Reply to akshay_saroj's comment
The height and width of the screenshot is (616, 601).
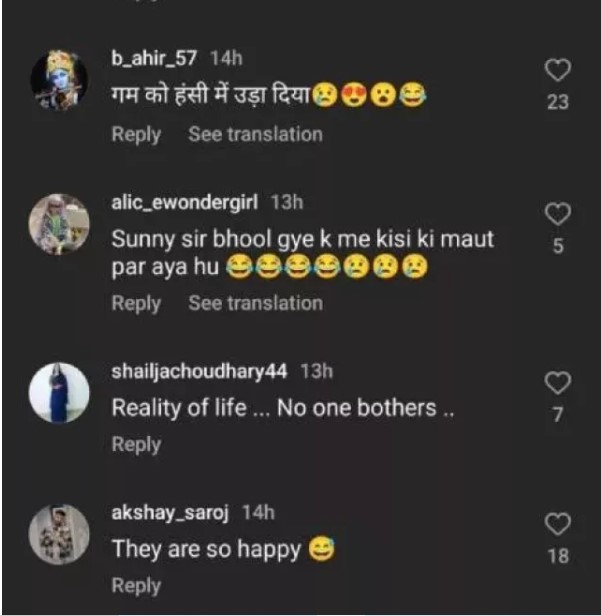(x=136, y=585)
